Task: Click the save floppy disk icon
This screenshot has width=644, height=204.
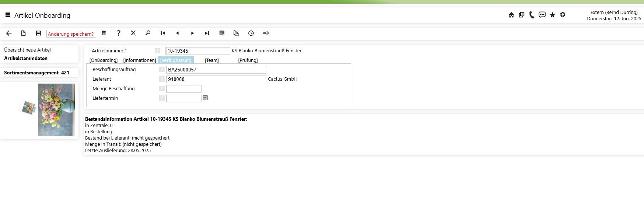Action: (38, 33)
